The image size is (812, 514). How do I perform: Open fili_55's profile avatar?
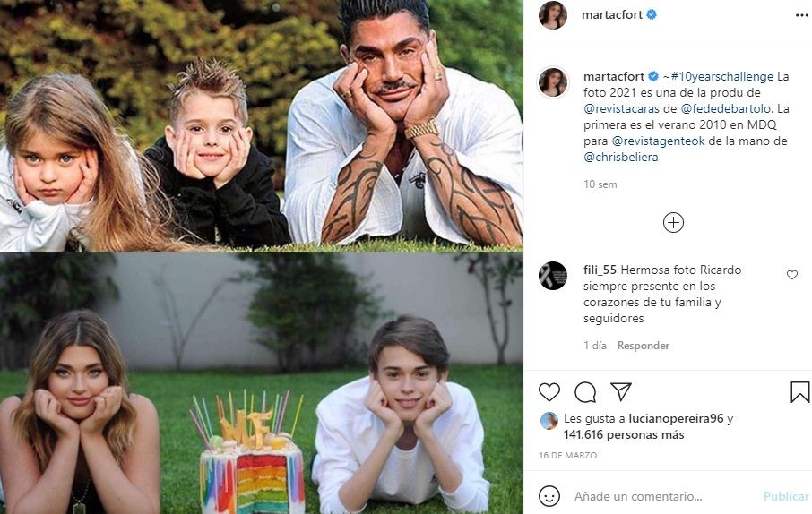(553, 276)
